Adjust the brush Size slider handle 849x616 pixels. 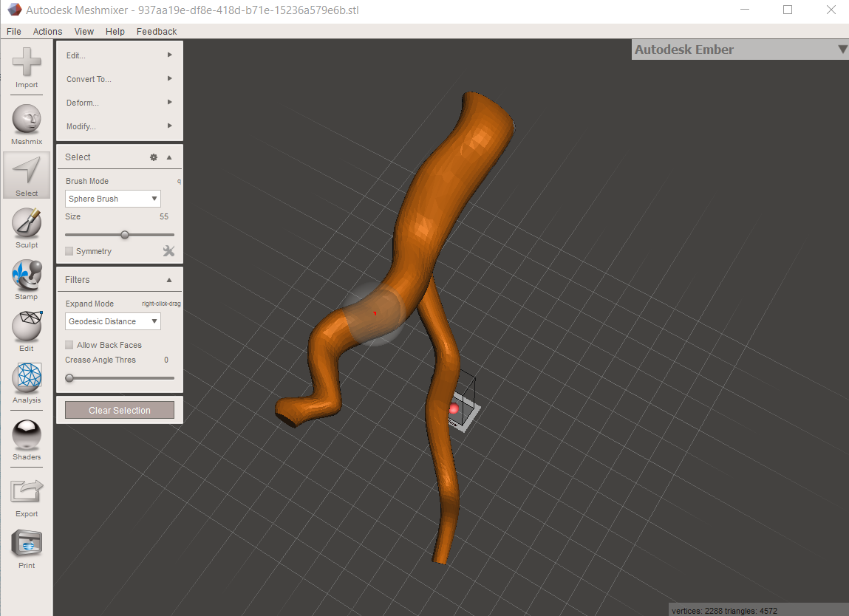(125, 235)
